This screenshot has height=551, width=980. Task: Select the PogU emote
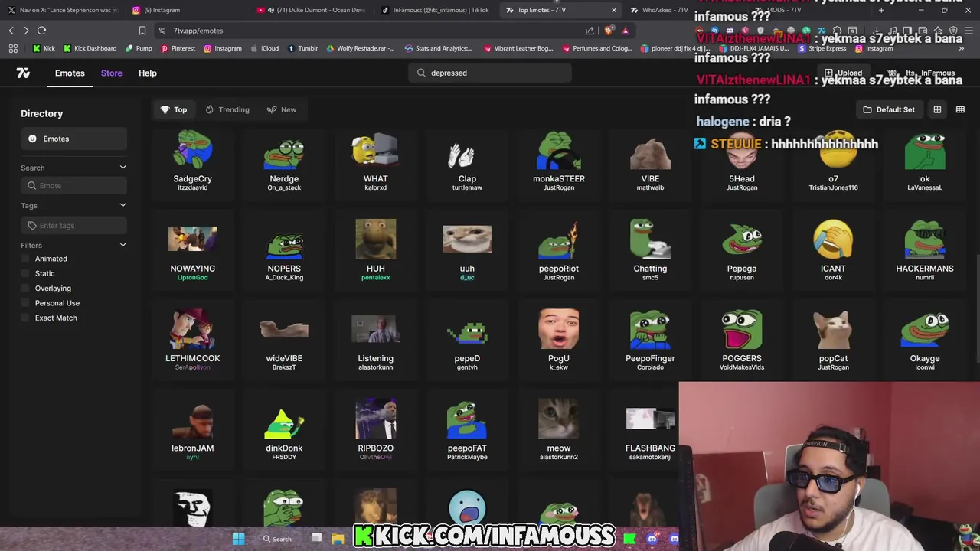tap(559, 341)
